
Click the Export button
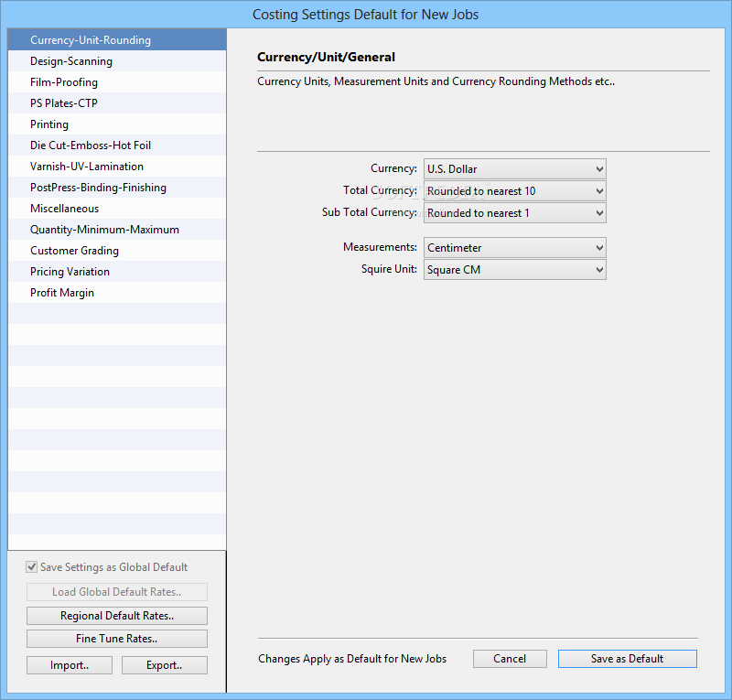click(x=165, y=665)
